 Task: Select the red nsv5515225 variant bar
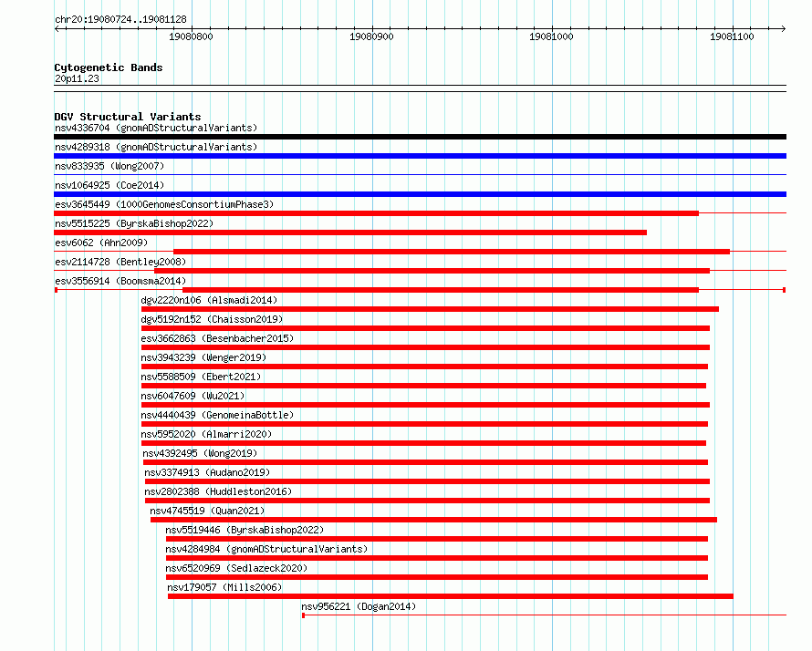coord(350,232)
